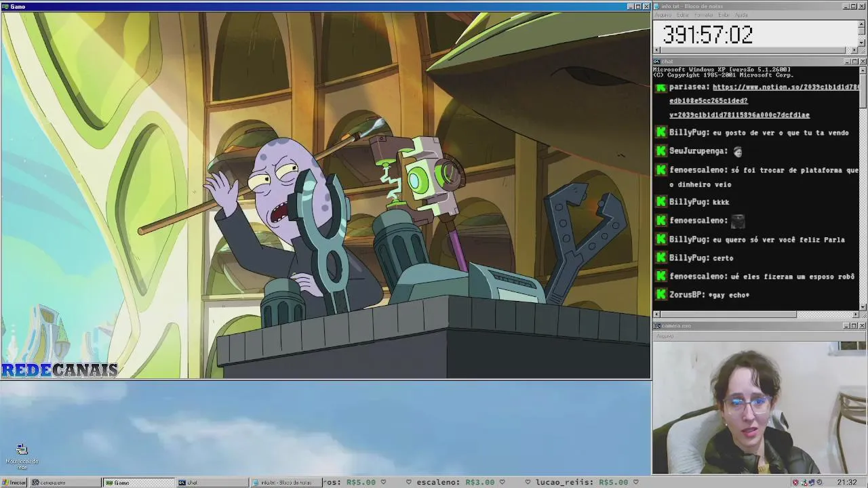Click red shield security tray icon
868x488 pixels.
pos(795,483)
